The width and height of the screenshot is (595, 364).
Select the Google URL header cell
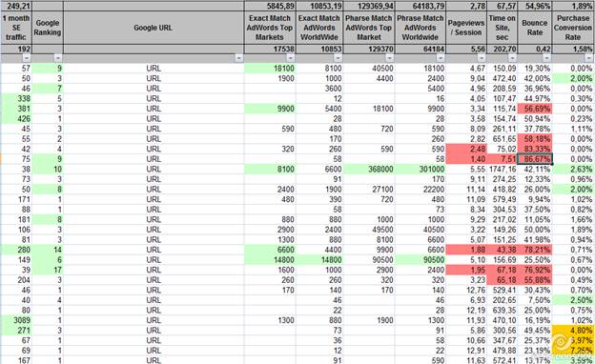tap(154, 28)
